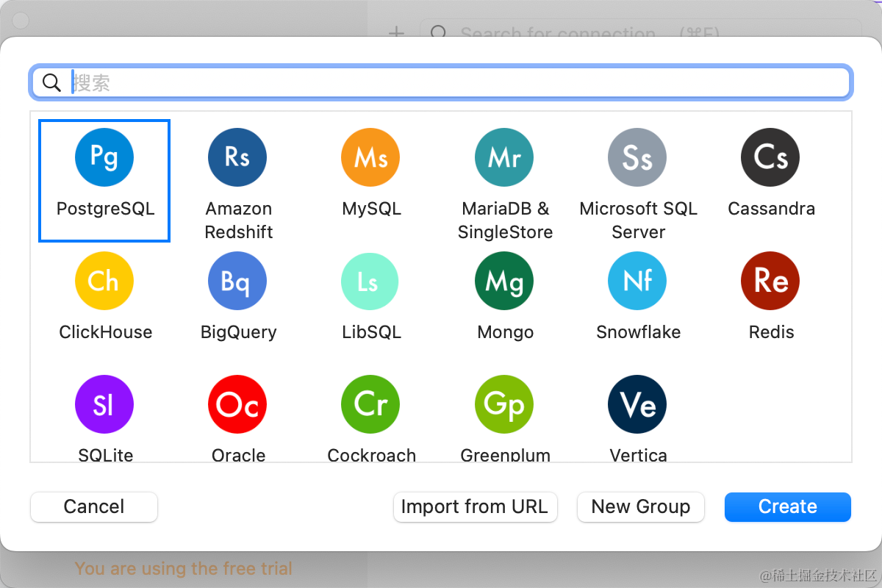Open Import from URL

[x=475, y=507]
